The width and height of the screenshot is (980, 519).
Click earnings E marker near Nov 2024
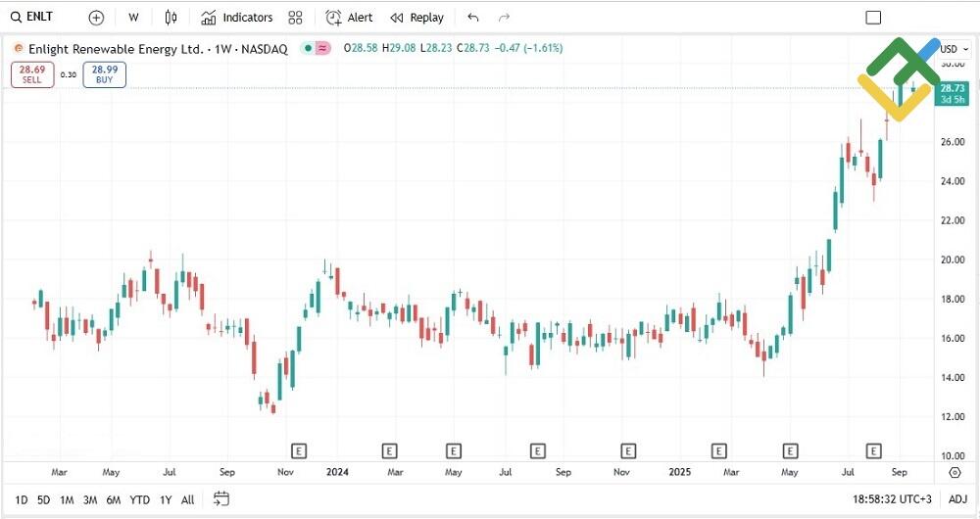628,450
